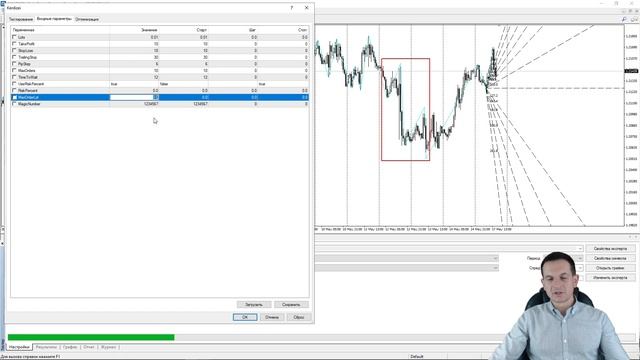The height and width of the screenshot is (360, 640).
Task: Click the Свойства символа button
Action: coord(610,258)
